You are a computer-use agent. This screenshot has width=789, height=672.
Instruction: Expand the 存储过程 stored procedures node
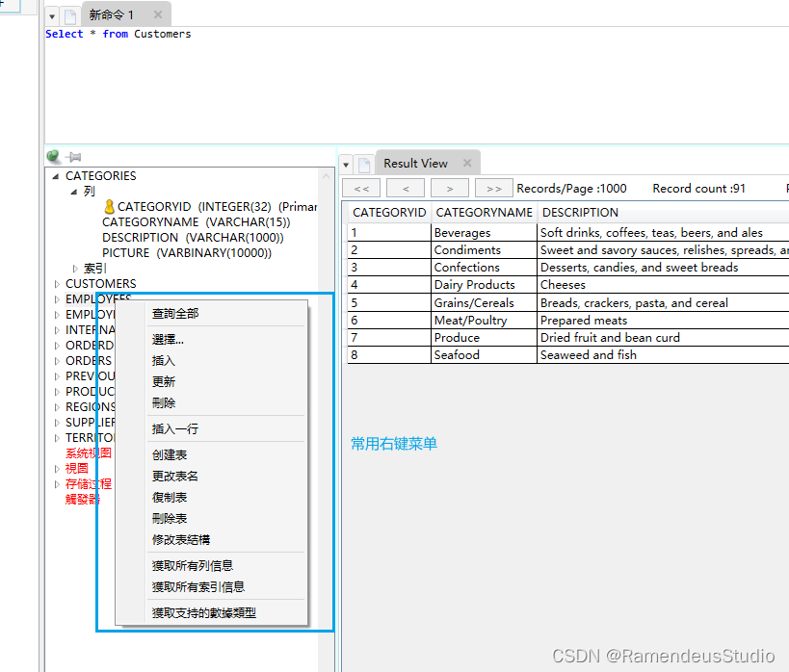tap(57, 484)
